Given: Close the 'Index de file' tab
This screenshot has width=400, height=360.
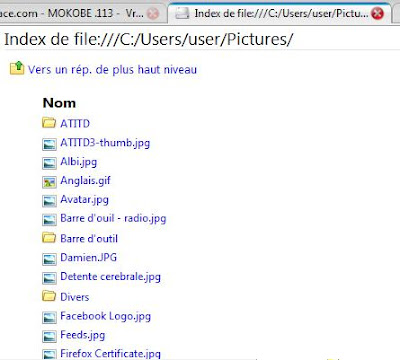Looking at the screenshot, I should [378, 14].
